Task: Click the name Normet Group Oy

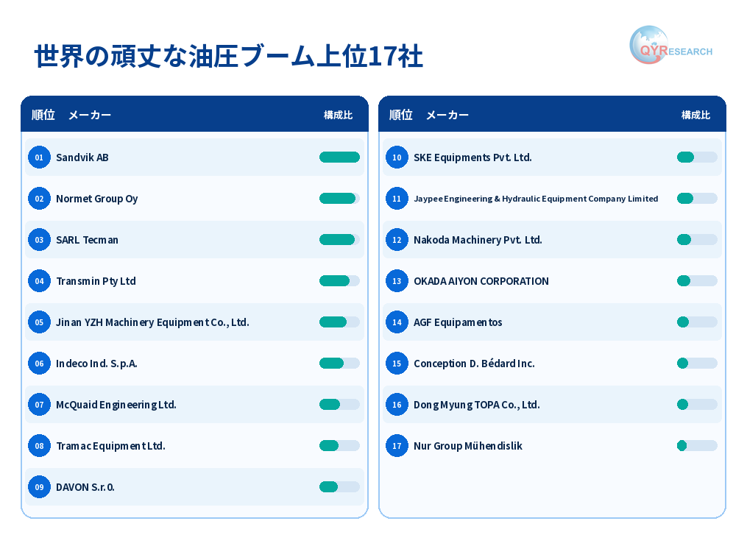Action: [x=97, y=199]
